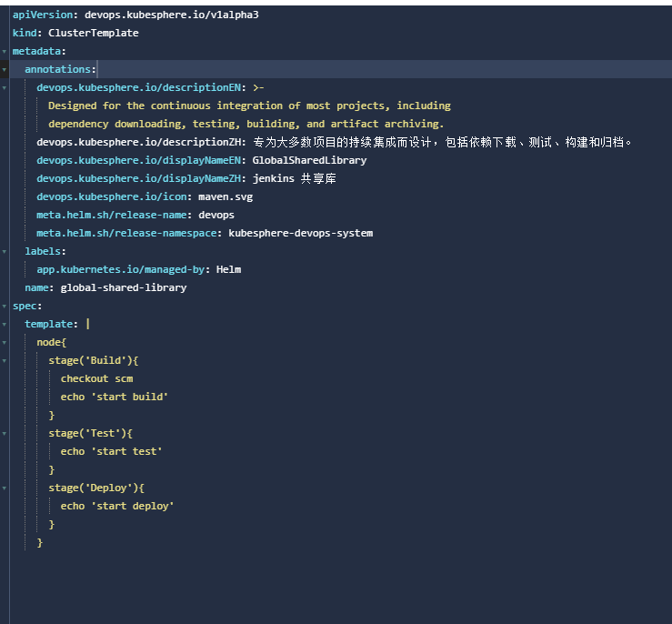This screenshot has width=672, height=624.
Task: Collapse the metadata fold arrow
Action: coord(5,52)
